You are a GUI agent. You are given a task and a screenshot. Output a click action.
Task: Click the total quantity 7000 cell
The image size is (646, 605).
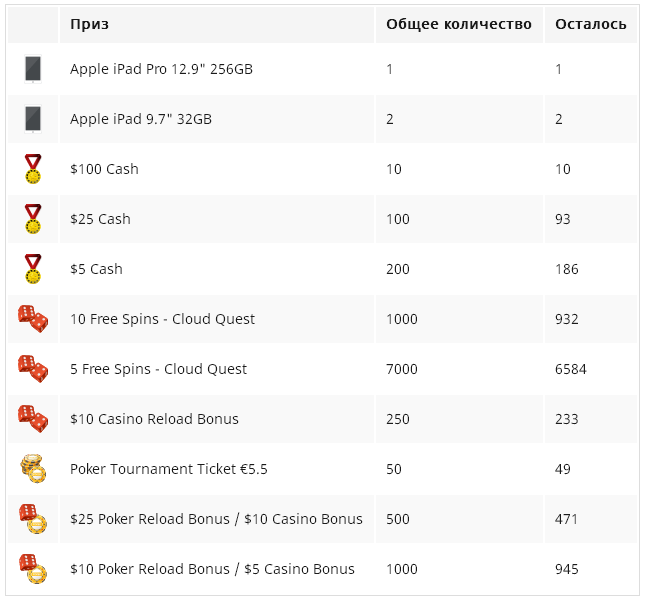click(459, 369)
